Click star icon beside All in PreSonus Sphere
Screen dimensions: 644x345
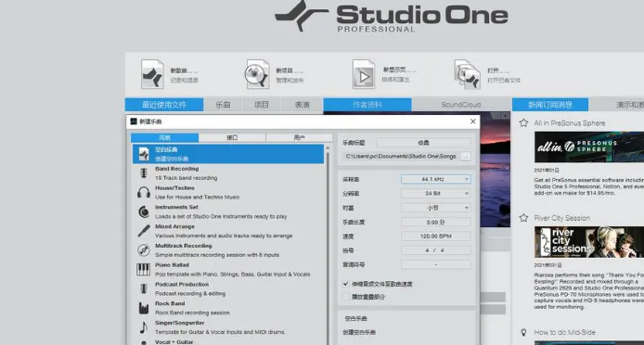(523, 122)
